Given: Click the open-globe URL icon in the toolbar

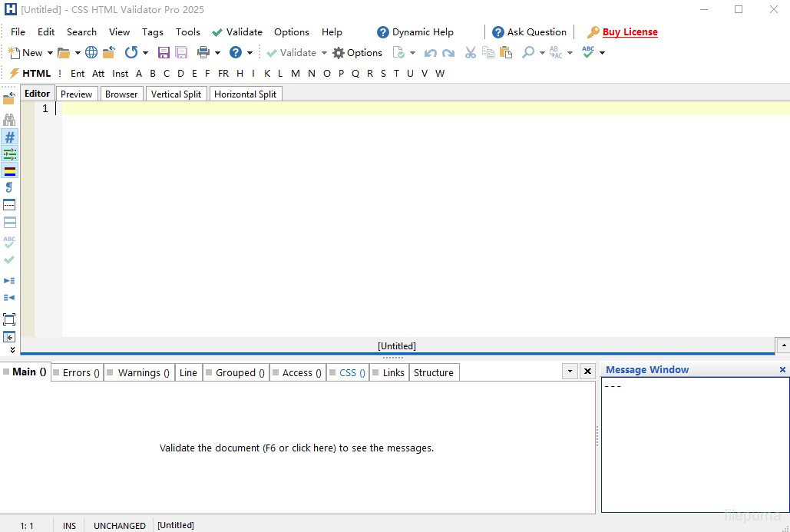Looking at the screenshot, I should pyautogui.click(x=91, y=52).
